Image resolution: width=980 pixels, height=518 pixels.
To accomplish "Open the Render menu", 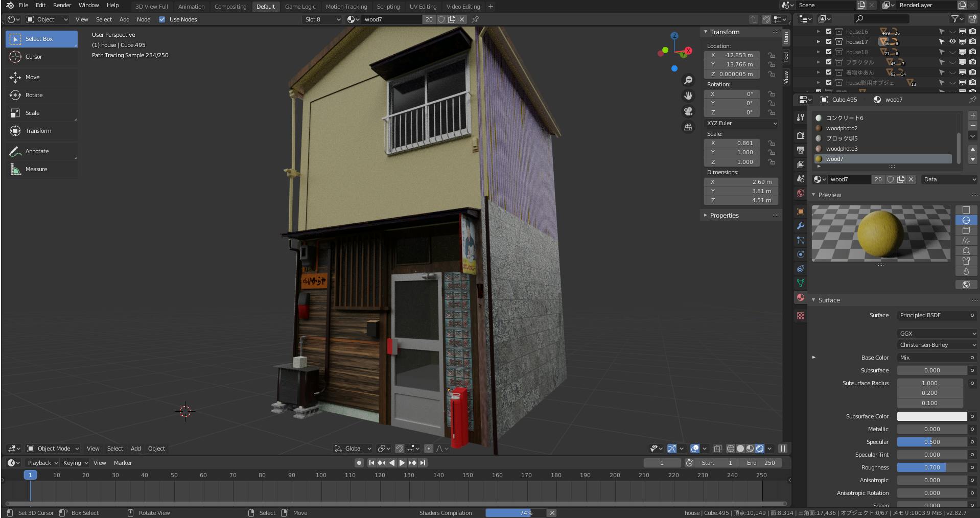I will point(62,5).
